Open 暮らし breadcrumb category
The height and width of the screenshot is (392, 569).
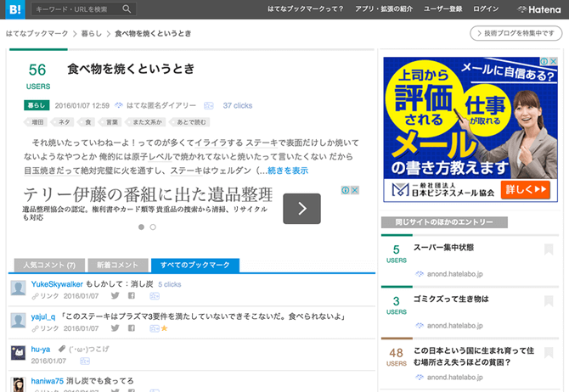coord(90,33)
